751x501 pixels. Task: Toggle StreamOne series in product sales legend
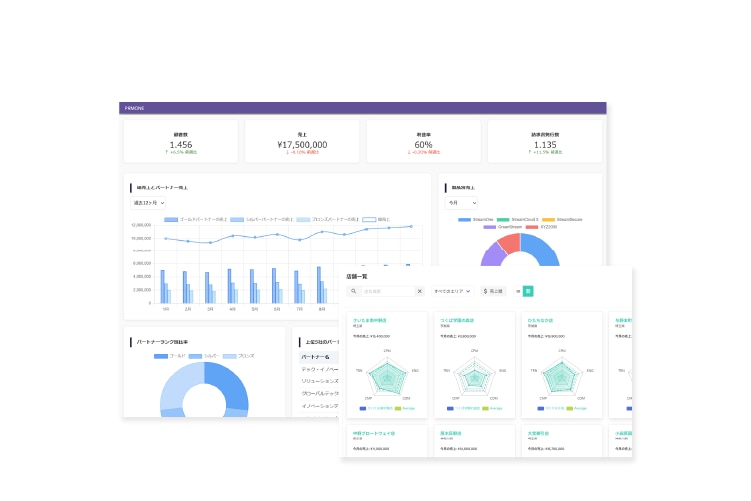click(x=466, y=219)
